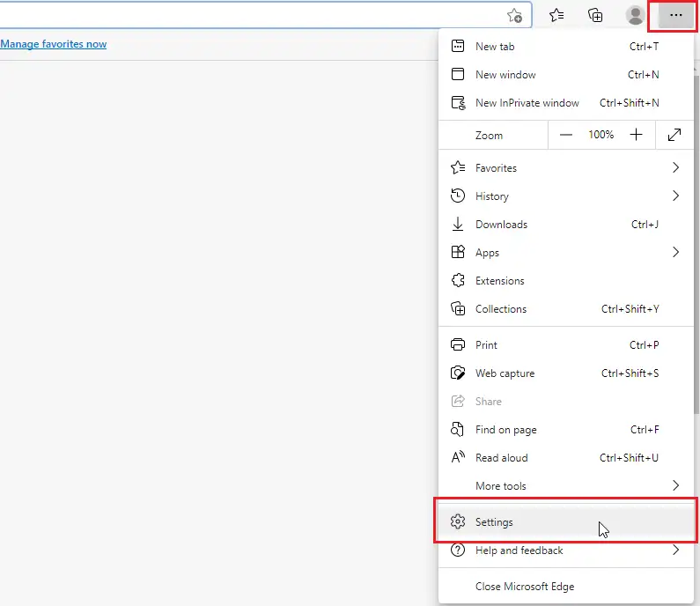
Task: Click the Ctrl+Shift+Y shortcut text
Action: pos(630,308)
